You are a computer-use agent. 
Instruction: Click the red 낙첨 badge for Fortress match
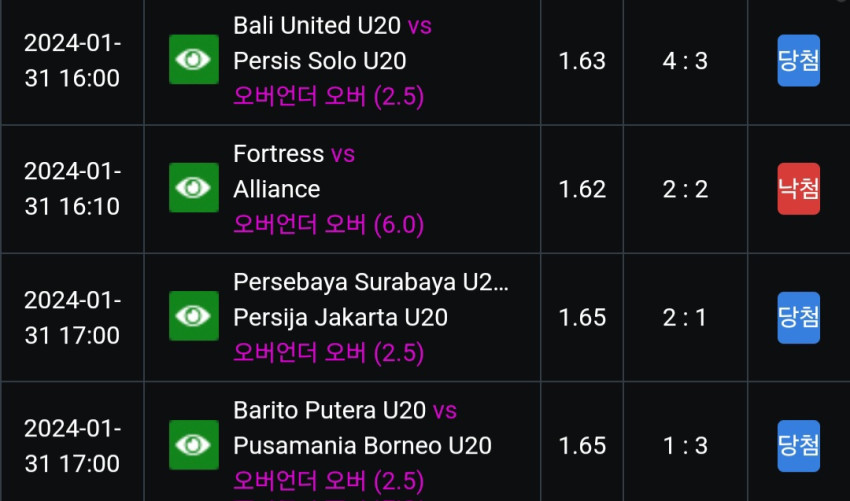click(x=799, y=189)
